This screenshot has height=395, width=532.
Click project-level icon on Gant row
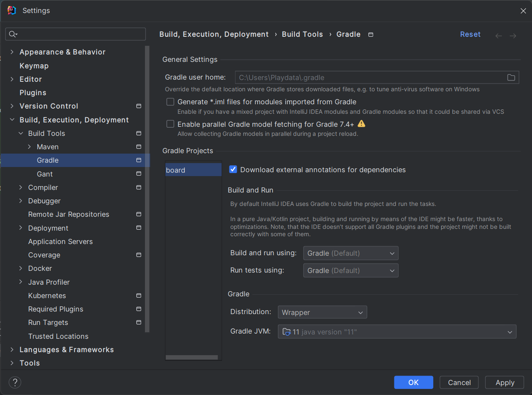139,174
